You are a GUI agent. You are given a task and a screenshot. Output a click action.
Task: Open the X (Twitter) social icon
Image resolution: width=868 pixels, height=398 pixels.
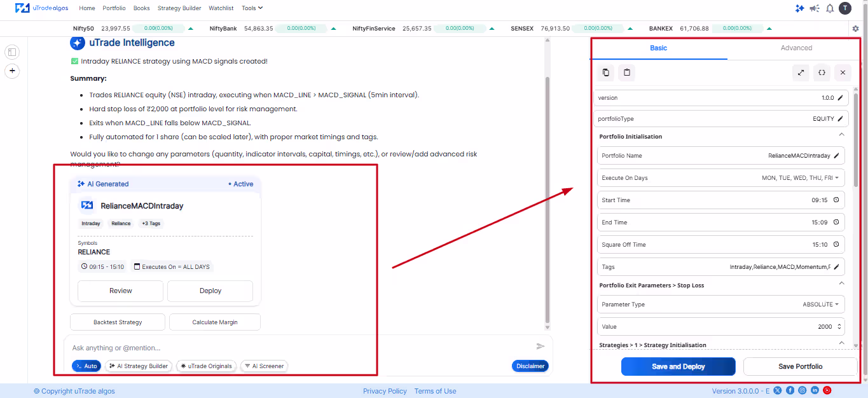777,390
